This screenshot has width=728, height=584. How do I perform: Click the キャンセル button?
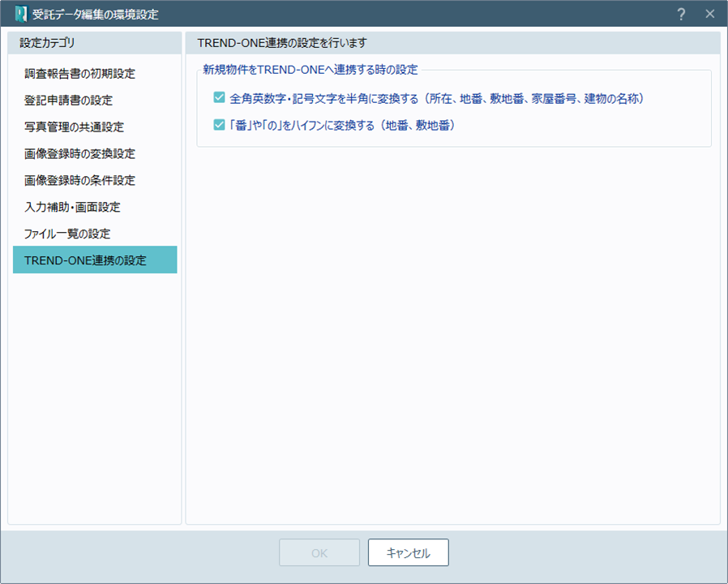[x=408, y=552]
